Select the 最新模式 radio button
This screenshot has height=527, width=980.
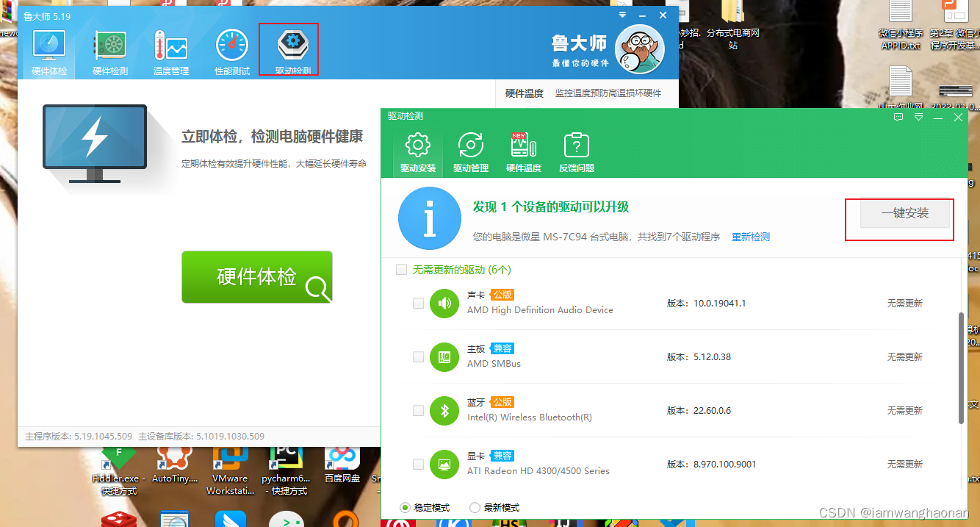[x=475, y=507]
